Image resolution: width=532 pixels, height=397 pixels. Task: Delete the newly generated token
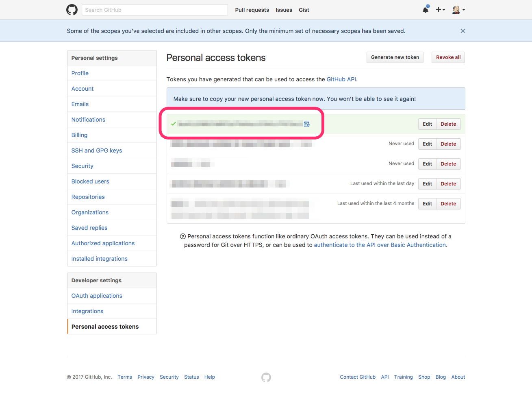(x=448, y=124)
